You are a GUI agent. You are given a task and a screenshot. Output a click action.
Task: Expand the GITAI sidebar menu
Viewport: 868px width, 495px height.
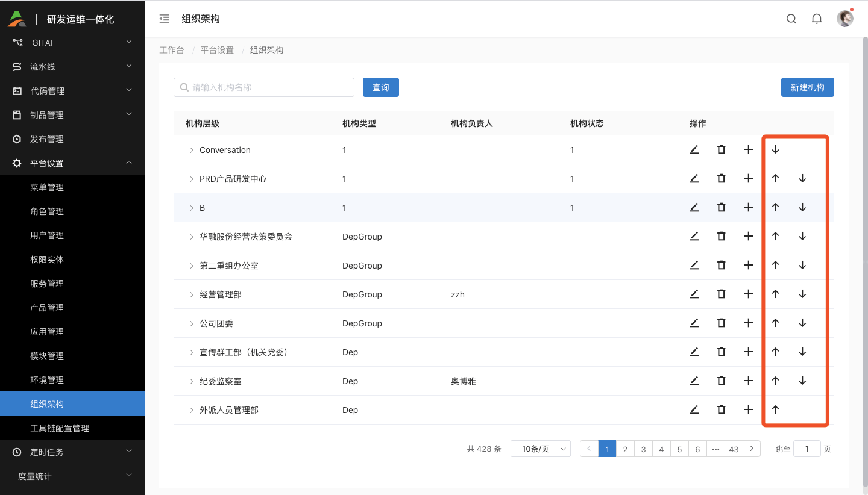click(72, 43)
